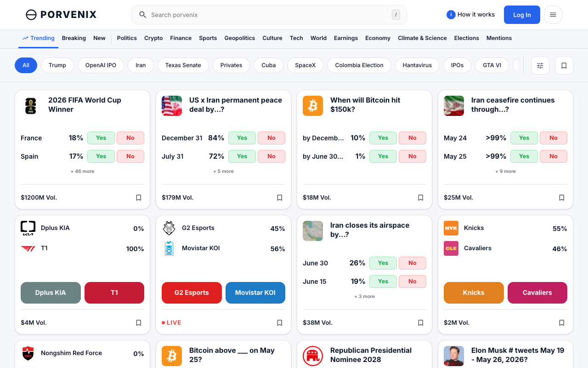
Task: Open the filter settings sliders icon
Action: (540, 65)
